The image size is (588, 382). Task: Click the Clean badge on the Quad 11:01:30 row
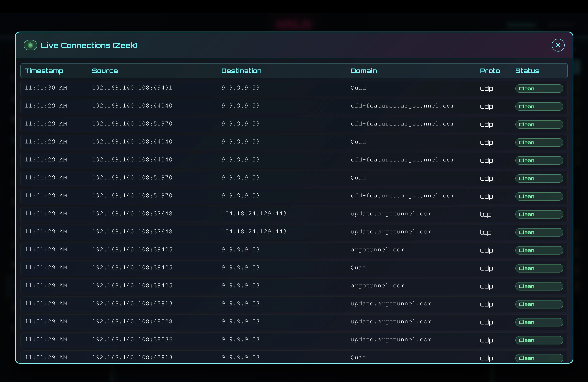(x=539, y=88)
